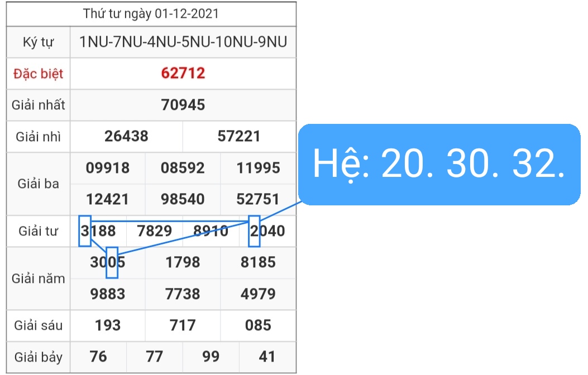Viewport: 588px width, 375px height.
Task: Select the first prize number 70945
Action: (183, 105)
